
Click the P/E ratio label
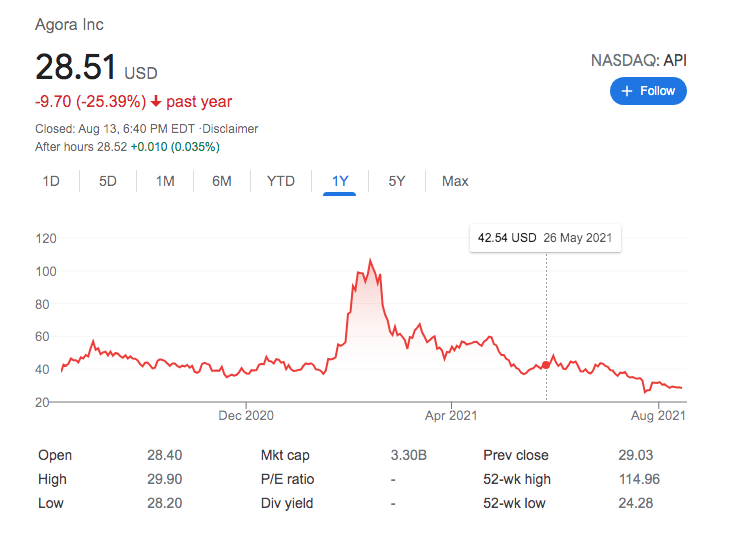287,480
